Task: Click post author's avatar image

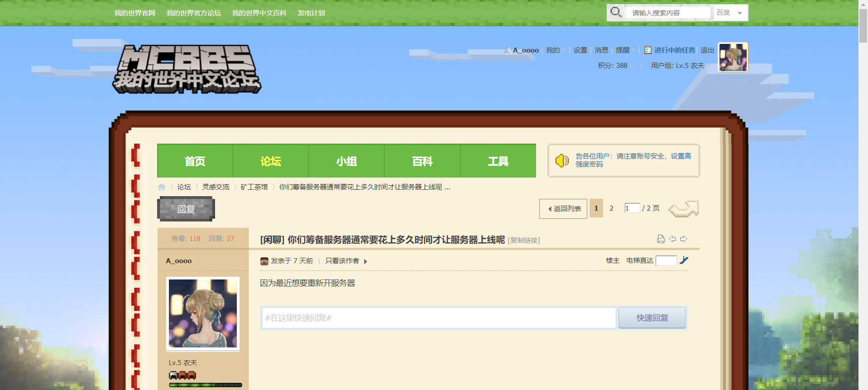Action: pos(203,313)
